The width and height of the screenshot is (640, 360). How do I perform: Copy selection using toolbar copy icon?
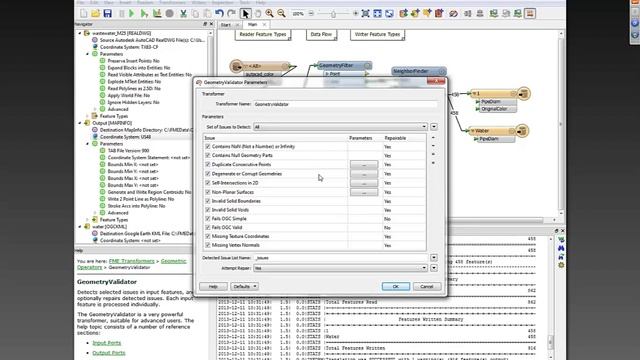(x=196, y=13)
